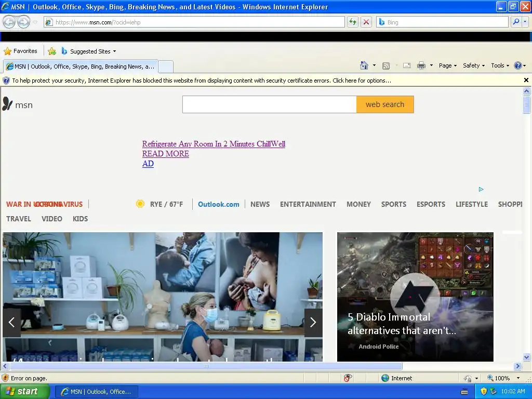The height and width of the screenshot is (399, 532).
Task: Go to the Home page icon
Action: (364, 65)
